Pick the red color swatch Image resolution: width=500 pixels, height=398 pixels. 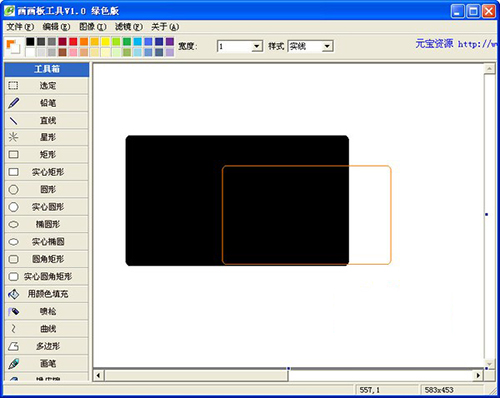coord(73,42)
